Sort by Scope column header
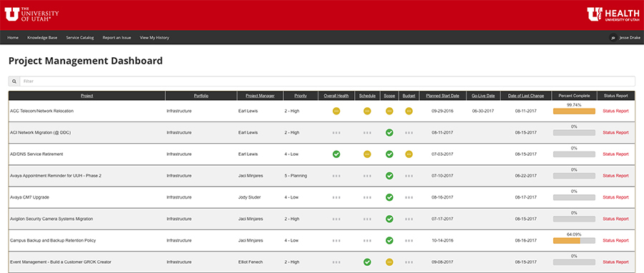644x273 pixels. pos(389,96)
